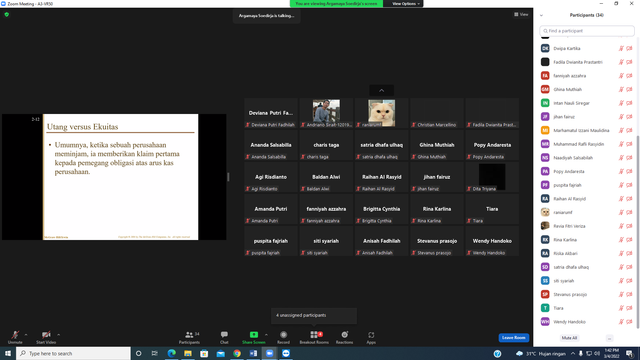This screenshot has height=360, width=640.
Task: Open TeamViewer icon in the taskbar
Action: 286,353
